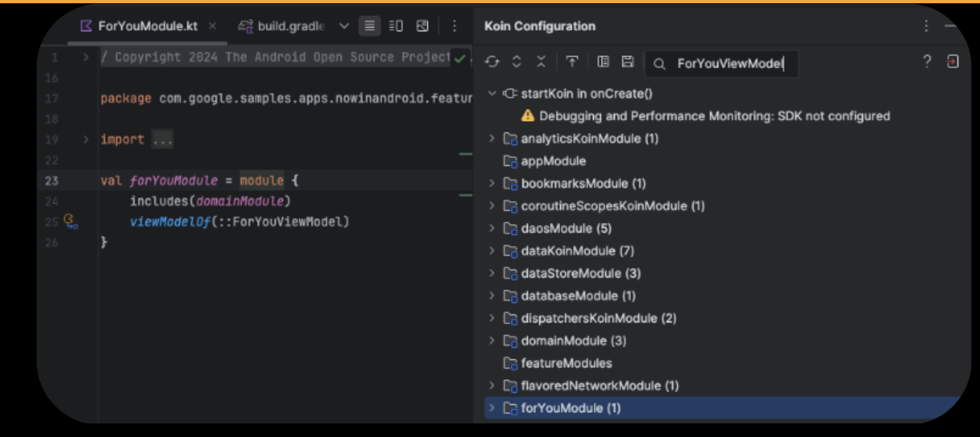This screenshot has height=437, width=980.
Task: Expand the bookmarksModule node
Action: click(492, 184)
